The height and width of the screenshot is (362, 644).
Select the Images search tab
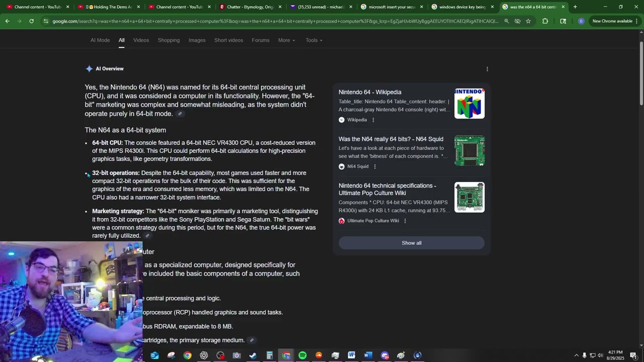point(197,40)
